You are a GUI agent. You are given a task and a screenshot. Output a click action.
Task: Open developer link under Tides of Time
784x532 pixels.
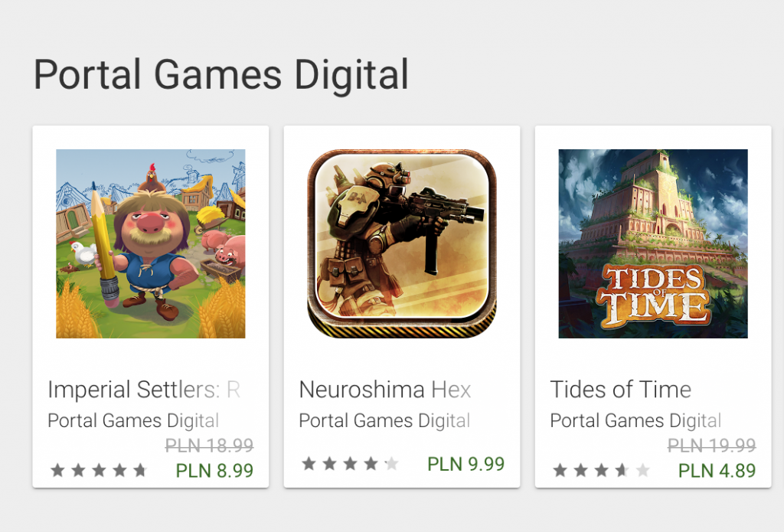(635, 421)
